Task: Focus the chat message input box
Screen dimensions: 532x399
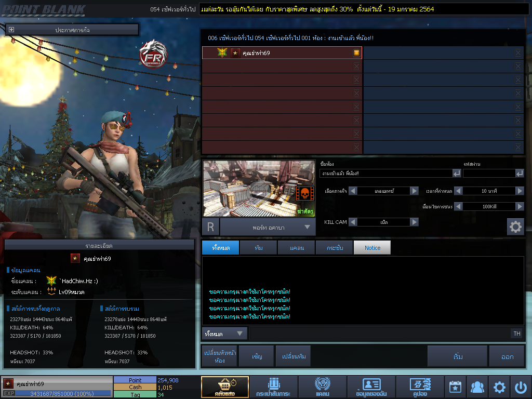Action: tap(380, 334)
